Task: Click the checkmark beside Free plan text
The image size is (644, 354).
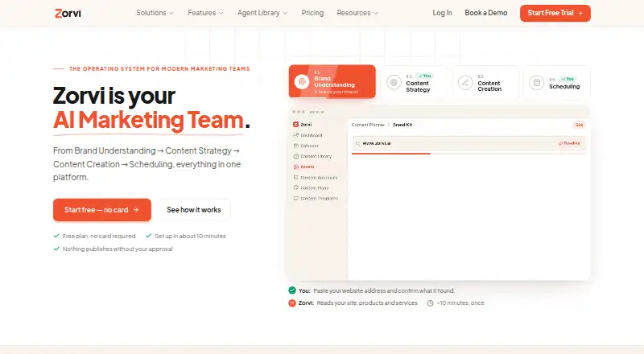Action: [56, 236]
